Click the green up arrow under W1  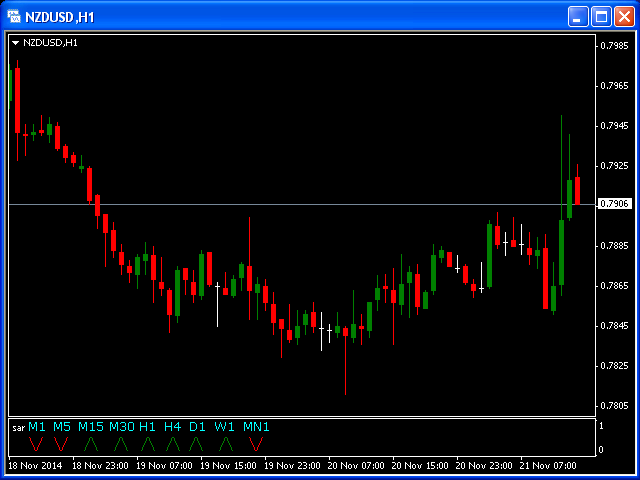226,443
